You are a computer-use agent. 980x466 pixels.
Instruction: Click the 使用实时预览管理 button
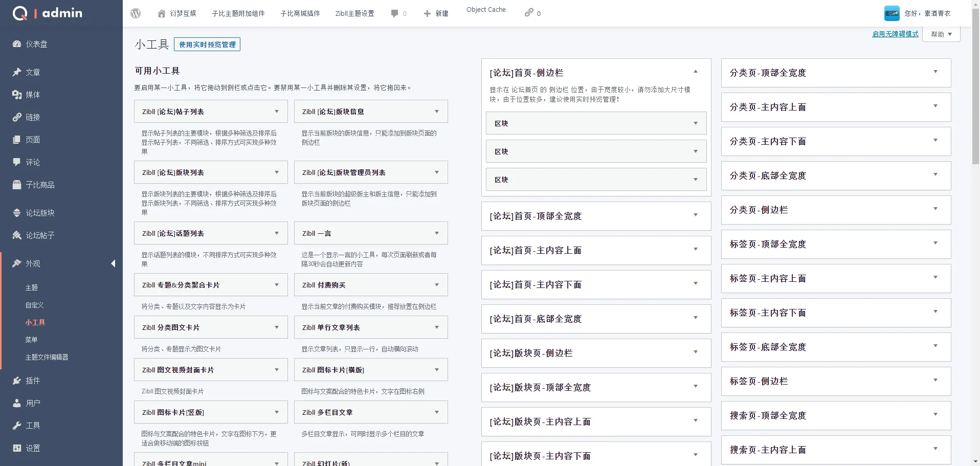click(x=207, y=45)
